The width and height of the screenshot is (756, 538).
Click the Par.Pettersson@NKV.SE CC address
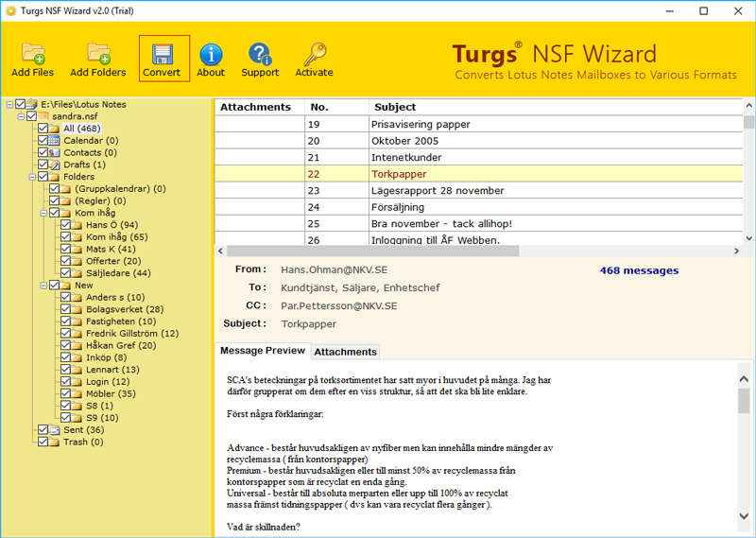(x=339, y=306)
